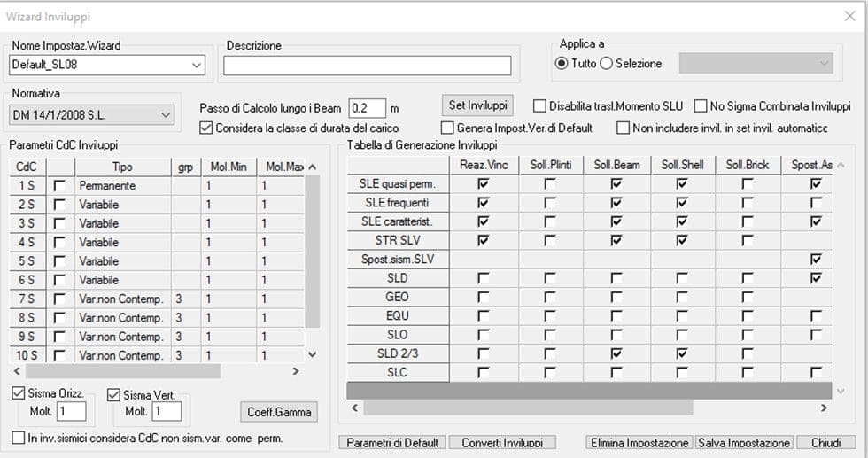Screen dimensions: 868x458
Task: Click the Coeff.Gamma button
Action: [279, 412]
